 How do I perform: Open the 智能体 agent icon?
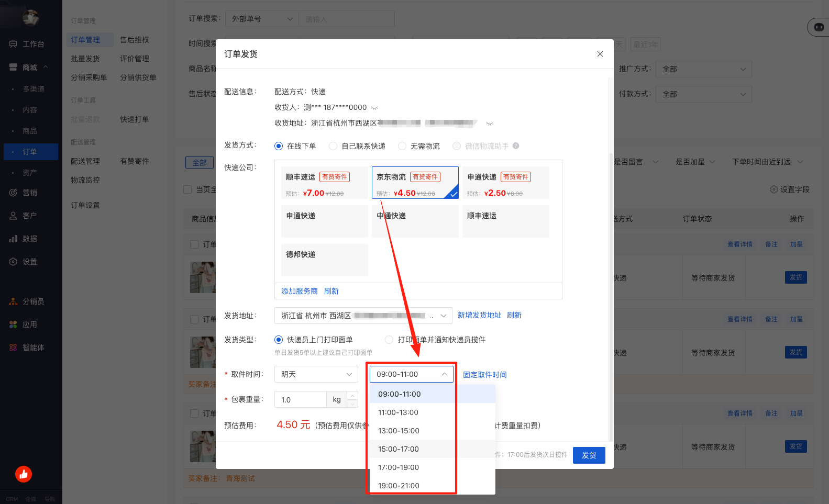point(13,348)
